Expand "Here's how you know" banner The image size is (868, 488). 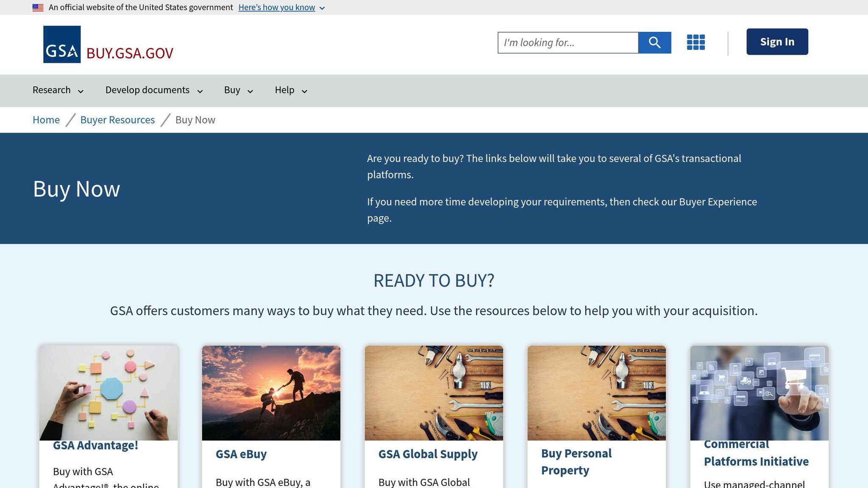281,8
